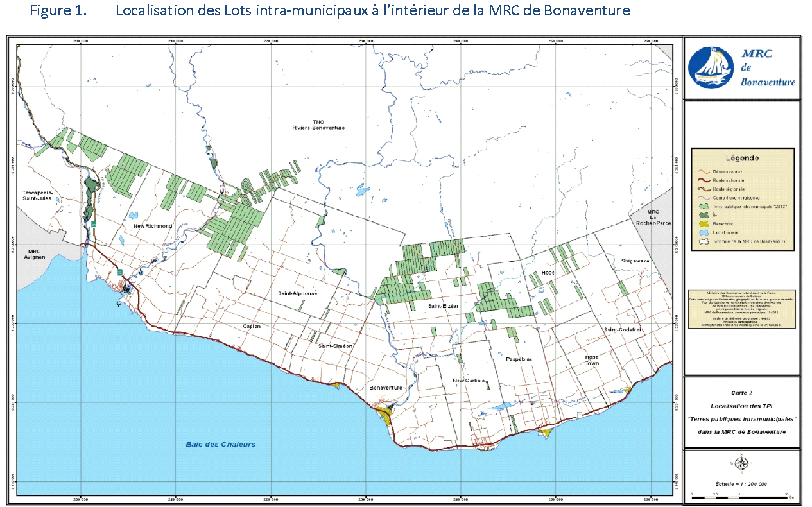Viewport: 812px width, 507px height.
Task: Click the New Richmond municipality label
Action: tap(153, 227)
